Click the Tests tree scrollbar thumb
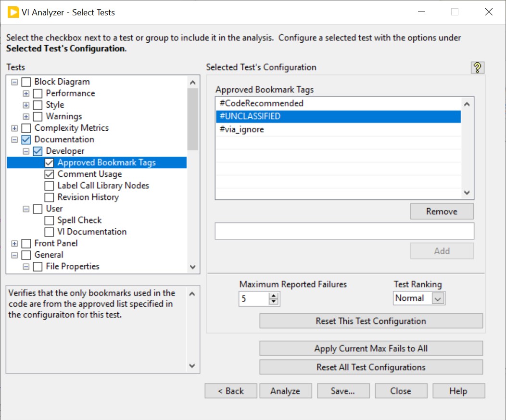 click(193, 119)
